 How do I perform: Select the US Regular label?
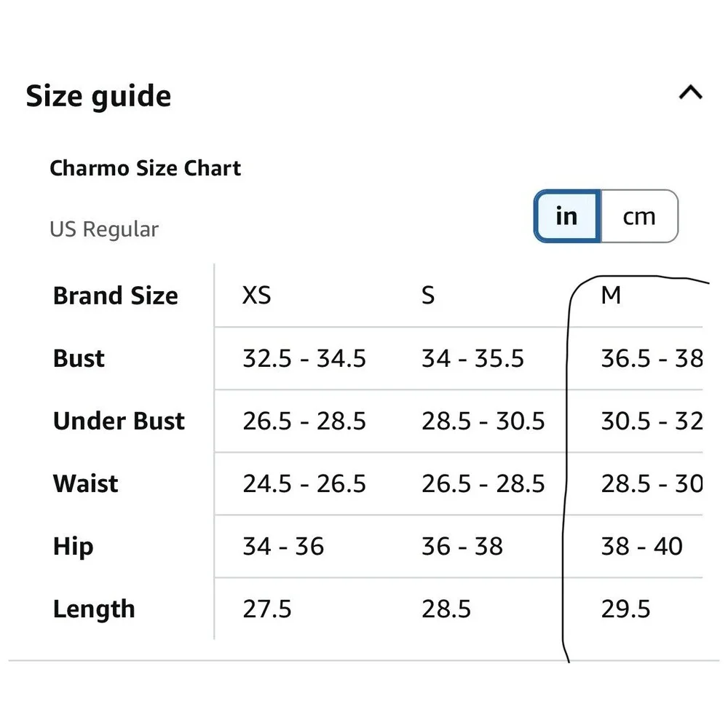click(104, 229)
